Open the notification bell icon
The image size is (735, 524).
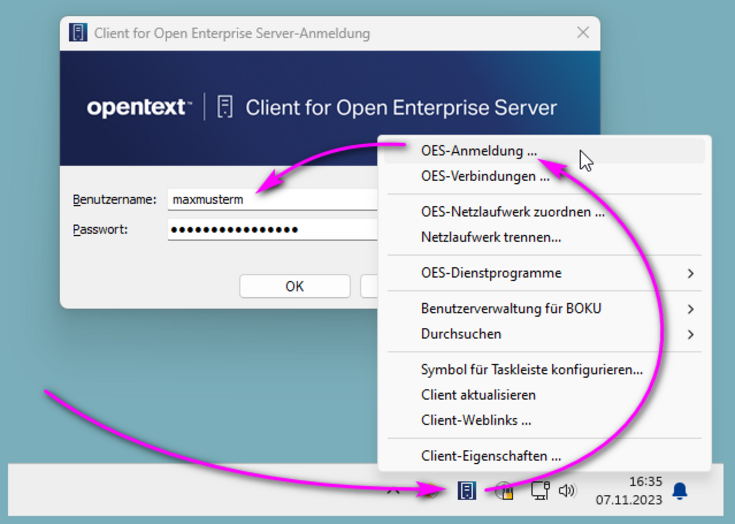coord(680,491)
